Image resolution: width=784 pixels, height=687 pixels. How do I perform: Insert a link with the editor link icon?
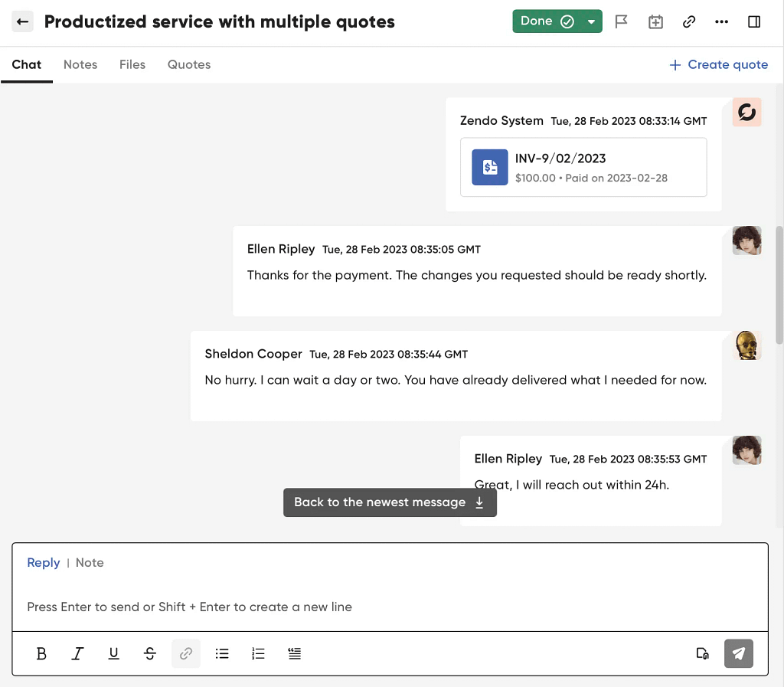coord(186,653)
